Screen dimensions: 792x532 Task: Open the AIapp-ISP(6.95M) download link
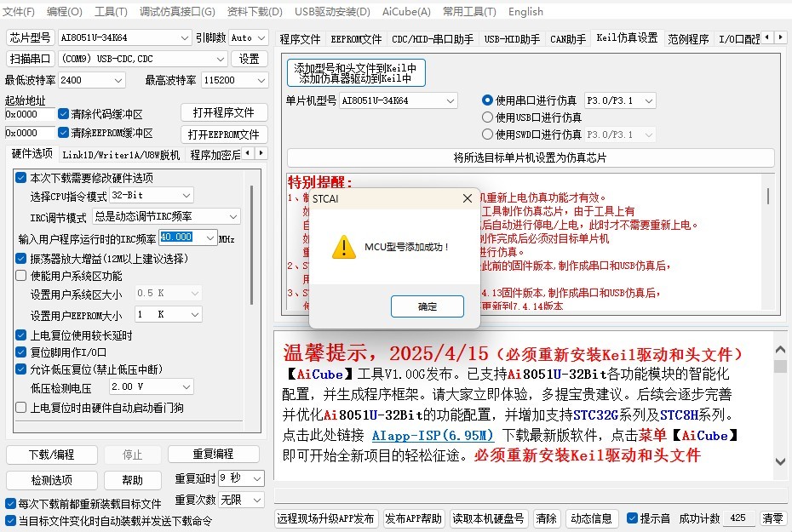click(433, 436)
